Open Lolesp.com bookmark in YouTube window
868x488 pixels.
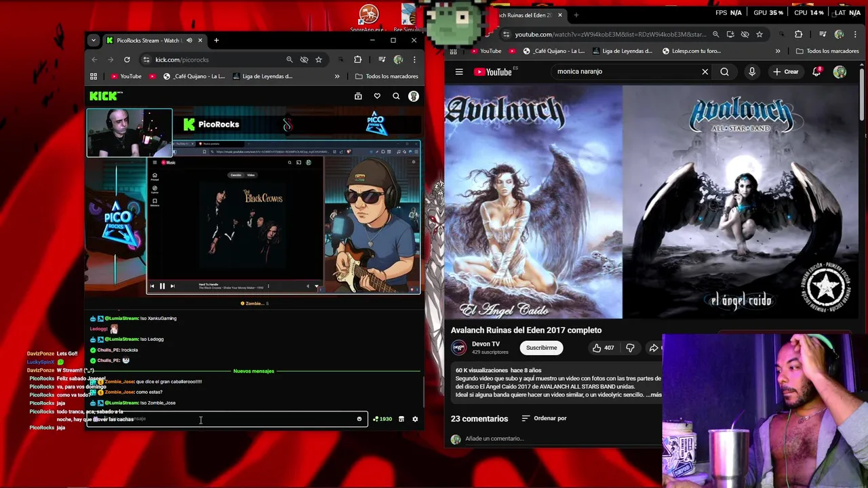click(692, 51)
